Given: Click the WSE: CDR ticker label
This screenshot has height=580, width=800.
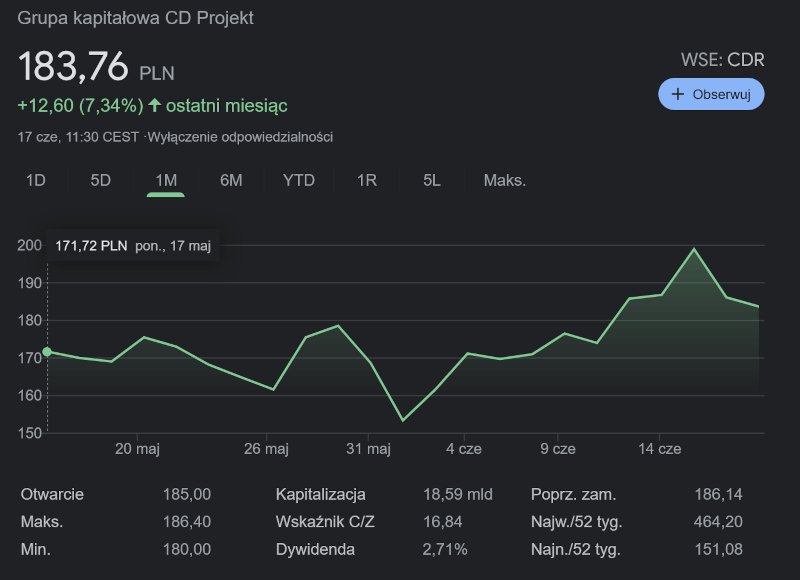Looking at the screenshot, I should pos(722,60).
